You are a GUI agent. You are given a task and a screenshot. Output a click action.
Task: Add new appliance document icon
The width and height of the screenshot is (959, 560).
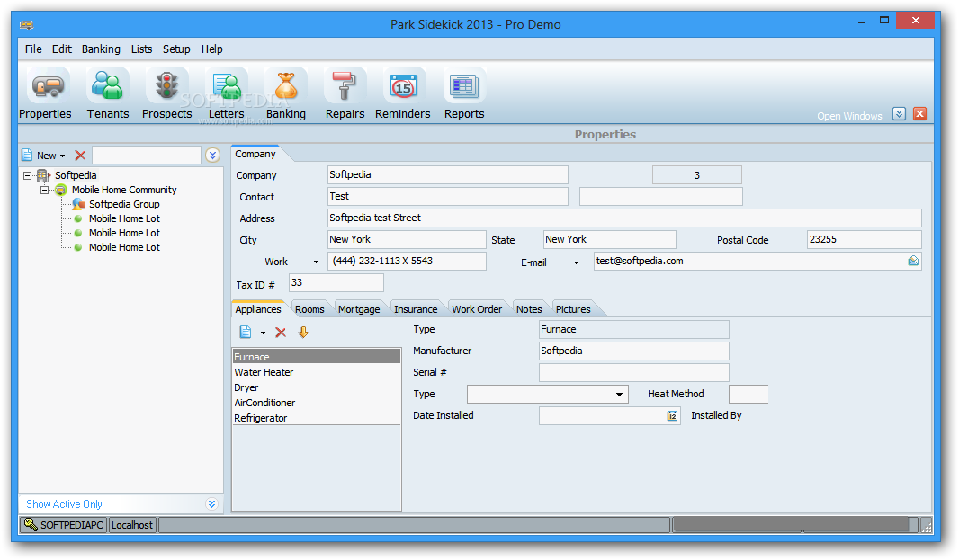[x=246, y=332]
